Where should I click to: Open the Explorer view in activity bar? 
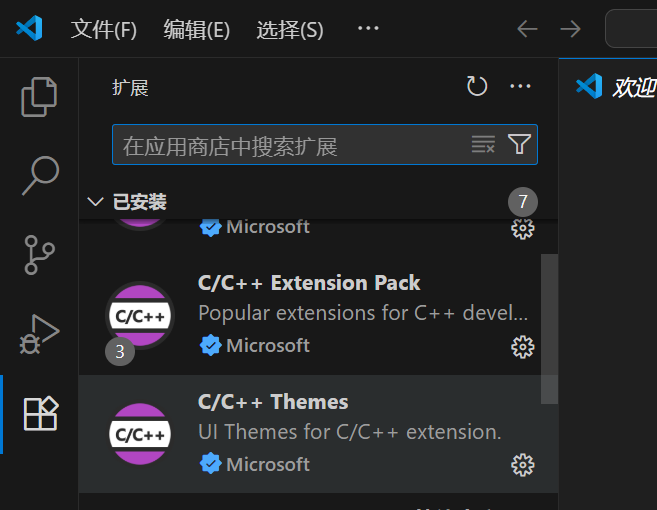click(40, 96)
